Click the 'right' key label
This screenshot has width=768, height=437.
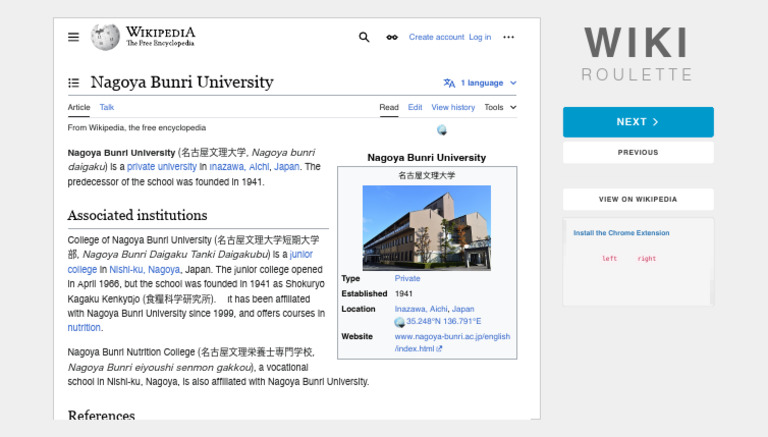(x=647, y=259)
